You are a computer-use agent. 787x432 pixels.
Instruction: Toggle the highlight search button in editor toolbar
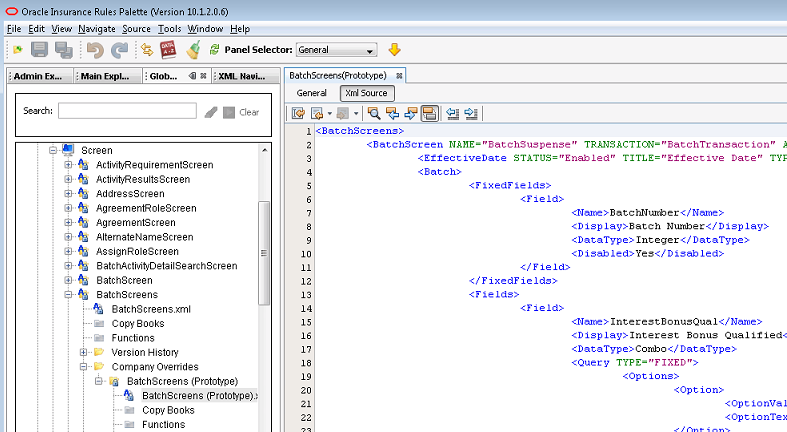[x=429, y=113]
